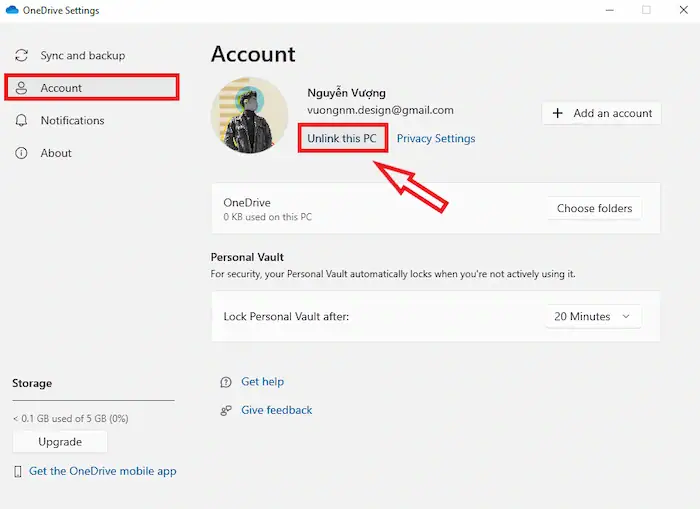
Task: Click the Add an account button
Action: (601, 113)
